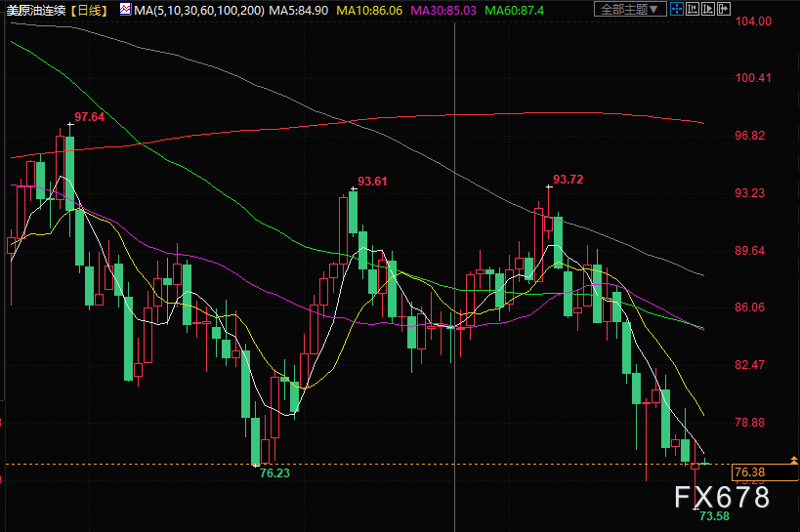Click the MA60:87.4 value
Viewport: 800px width, 532px height.
click(514, 10)
